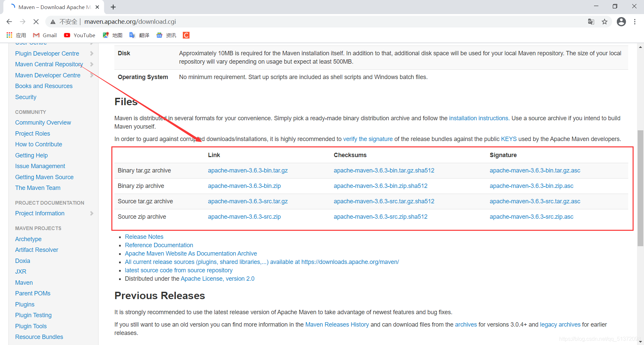The height and width of the screenshot is (345, 644).
Task: Download apache-maven-3.6.3-src.zip
Action: (244, 217)
